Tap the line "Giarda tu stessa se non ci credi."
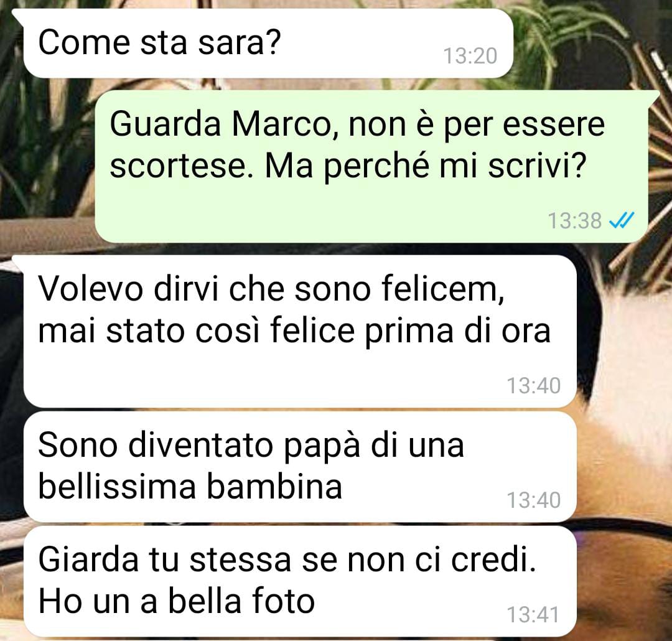Image resolution: width=672 pixels, height=641 pixels. click(x=287, y=559)
